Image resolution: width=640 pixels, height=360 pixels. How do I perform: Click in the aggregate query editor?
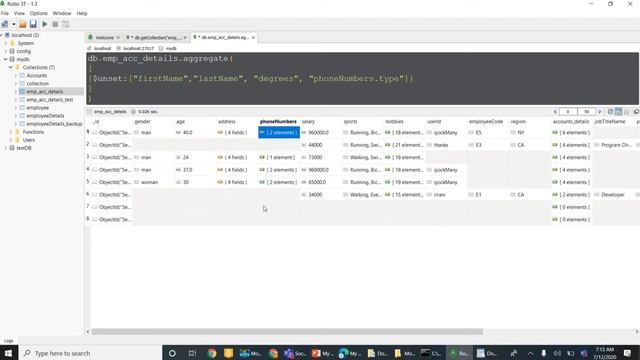click(x=362, y=78)
